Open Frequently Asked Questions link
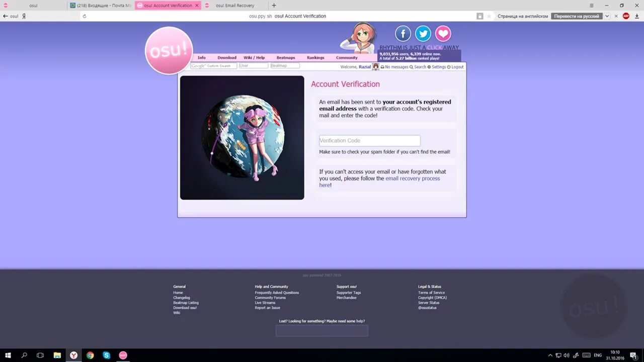 [x=277, y=293]
